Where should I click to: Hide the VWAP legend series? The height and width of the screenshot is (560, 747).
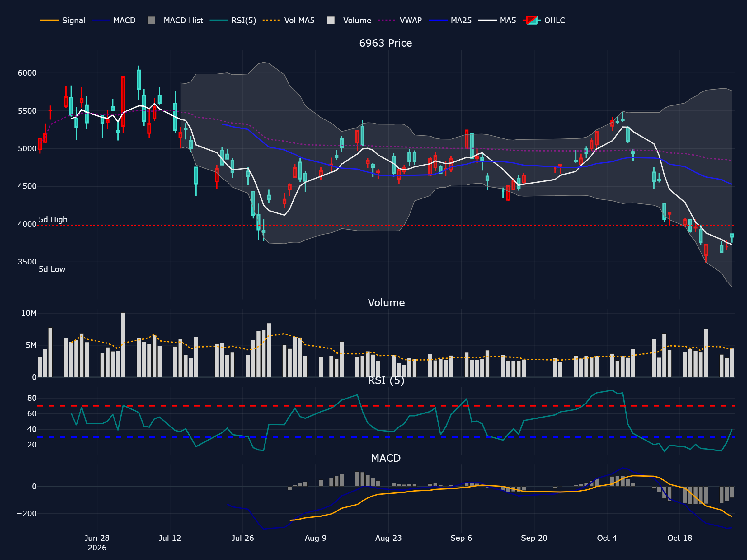(400, 20)
